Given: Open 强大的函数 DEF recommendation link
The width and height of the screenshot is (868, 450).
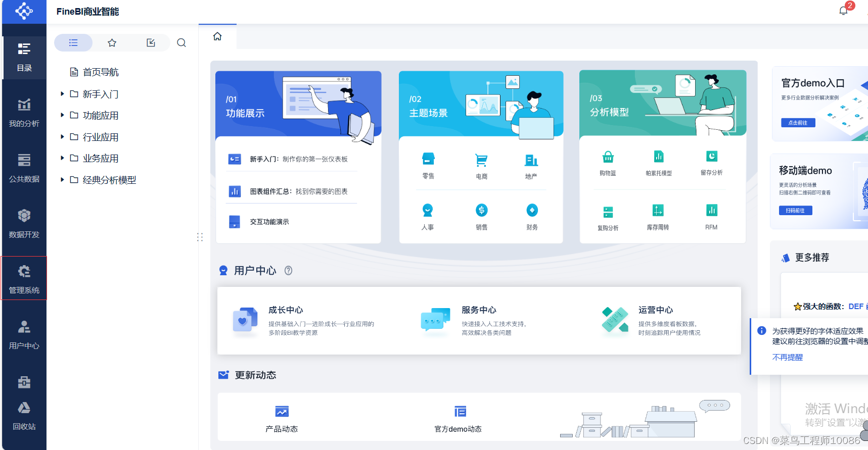Looking at the screenshot, I should pyautogui.click(x=831, y=307).
